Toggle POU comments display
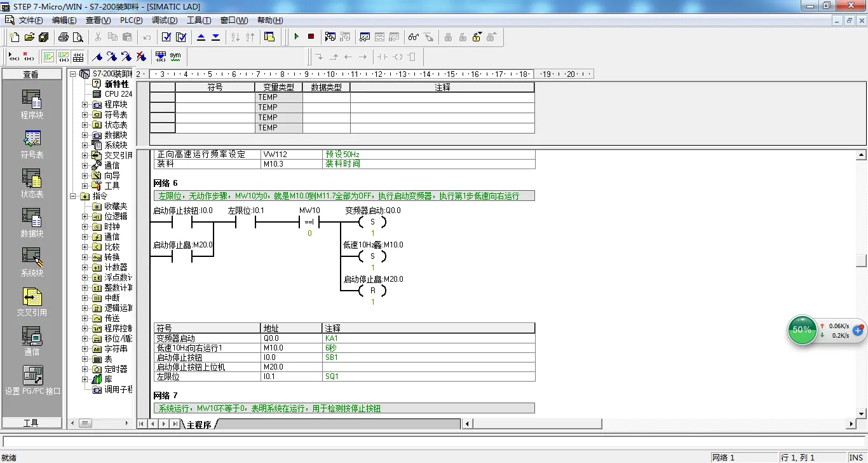Viewport: 868px width, 463px height. (48, 57)
